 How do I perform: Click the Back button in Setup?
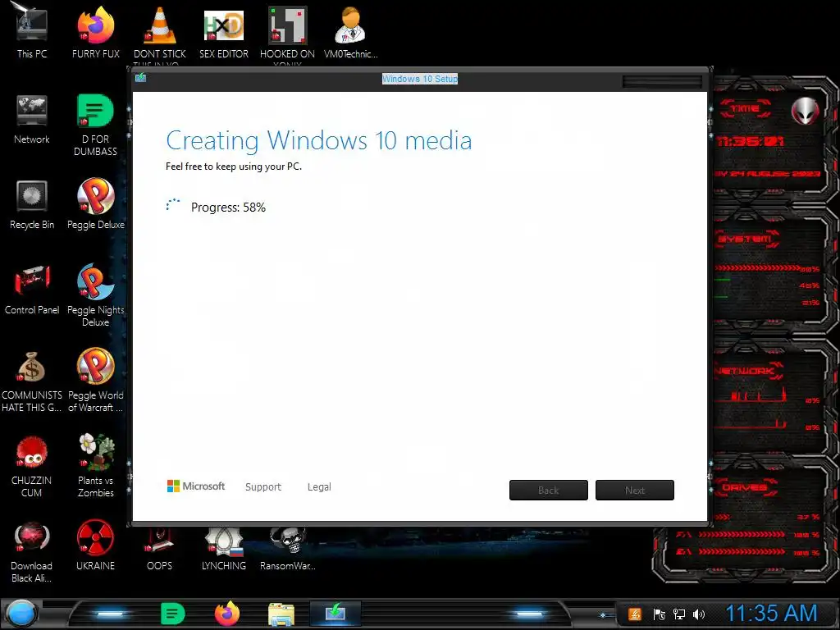pyautogui.click(x=549, y=491)
